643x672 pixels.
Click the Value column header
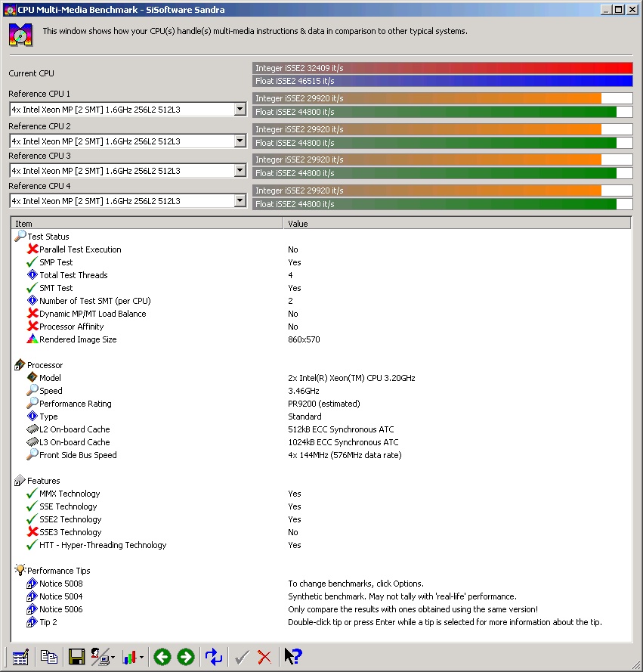456,223
